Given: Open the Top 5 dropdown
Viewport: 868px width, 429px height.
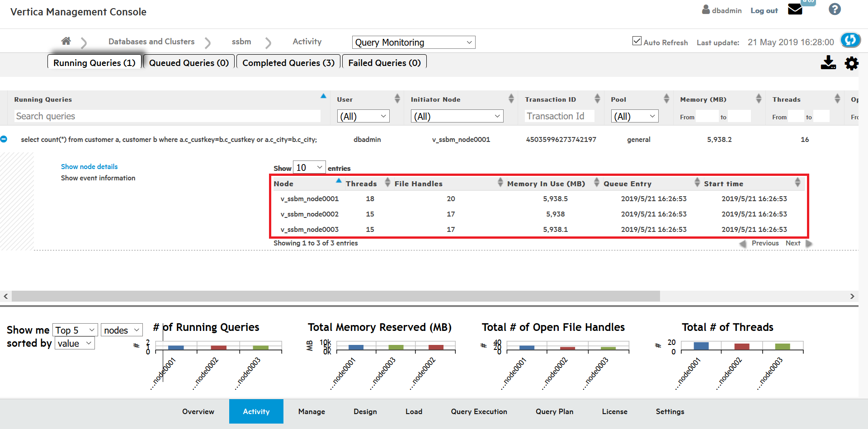Looking at the screenshot, I should [x=75, y=330].
